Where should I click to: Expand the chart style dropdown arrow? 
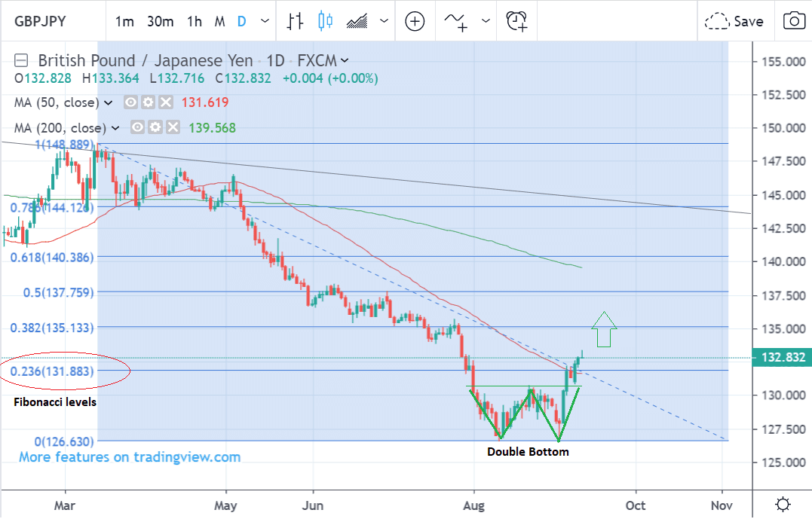(x=385, y=21)
